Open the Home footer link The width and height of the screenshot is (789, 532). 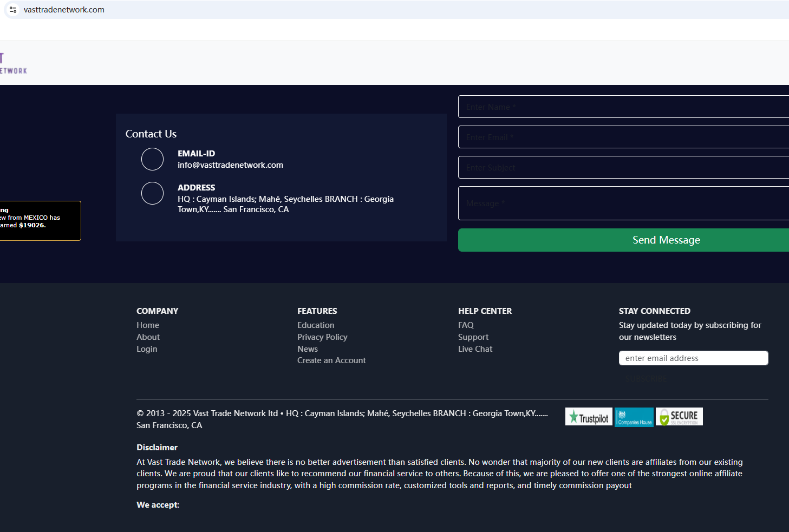(148, 325)
